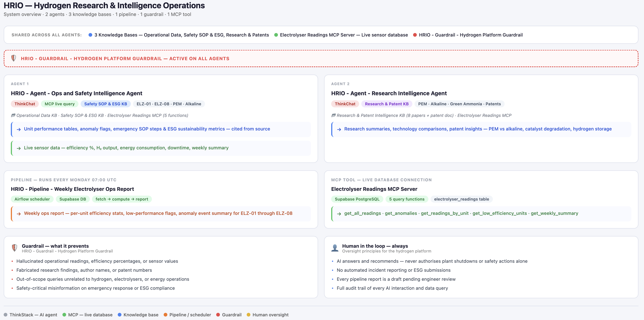The height and width of the screenshot is (320, 644).
Task: Click the 'Airflow scheduler' tag
Action: tap(32, 199)
